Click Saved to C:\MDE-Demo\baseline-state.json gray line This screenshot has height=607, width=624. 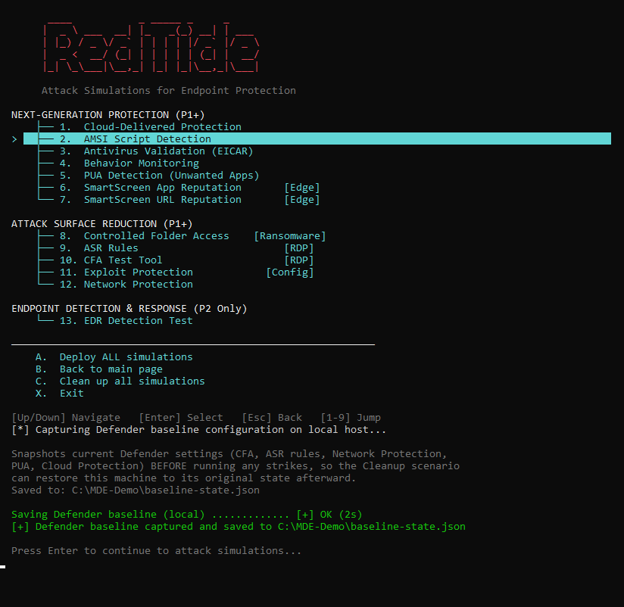(135, 490)
